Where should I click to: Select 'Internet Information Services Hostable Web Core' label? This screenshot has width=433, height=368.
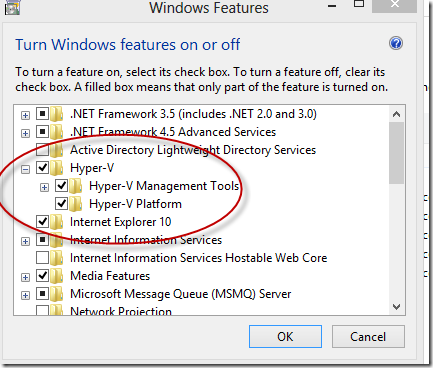pos(199,258)
